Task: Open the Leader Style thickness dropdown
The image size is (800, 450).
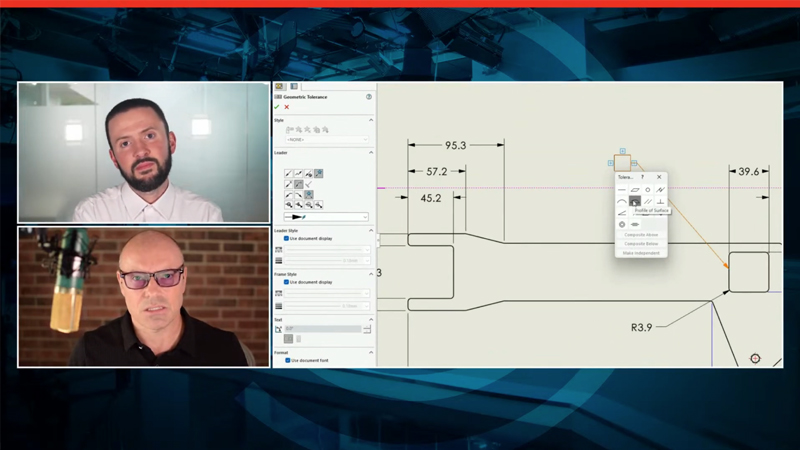Action: pos(327,261)
